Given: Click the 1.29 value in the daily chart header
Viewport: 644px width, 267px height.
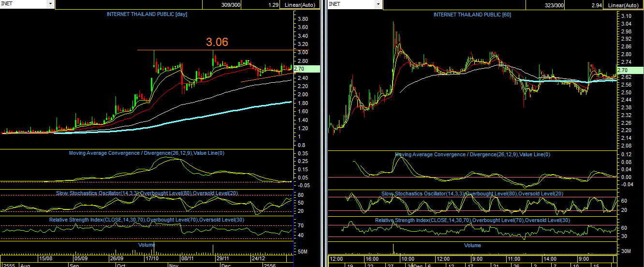Looking at the screenshot, I should tap(273, 5).
